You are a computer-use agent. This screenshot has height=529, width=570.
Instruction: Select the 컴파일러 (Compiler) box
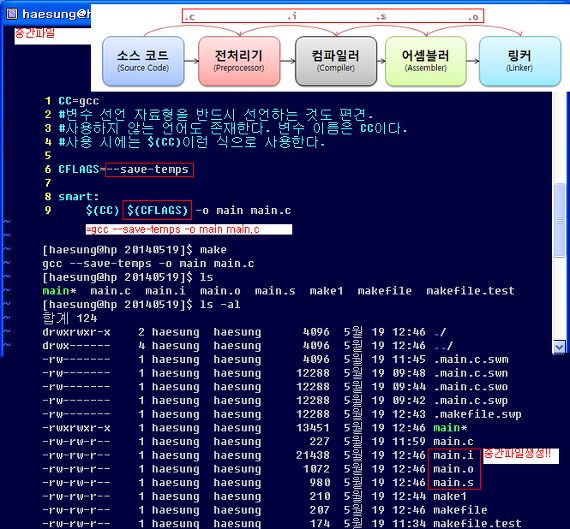336,61
